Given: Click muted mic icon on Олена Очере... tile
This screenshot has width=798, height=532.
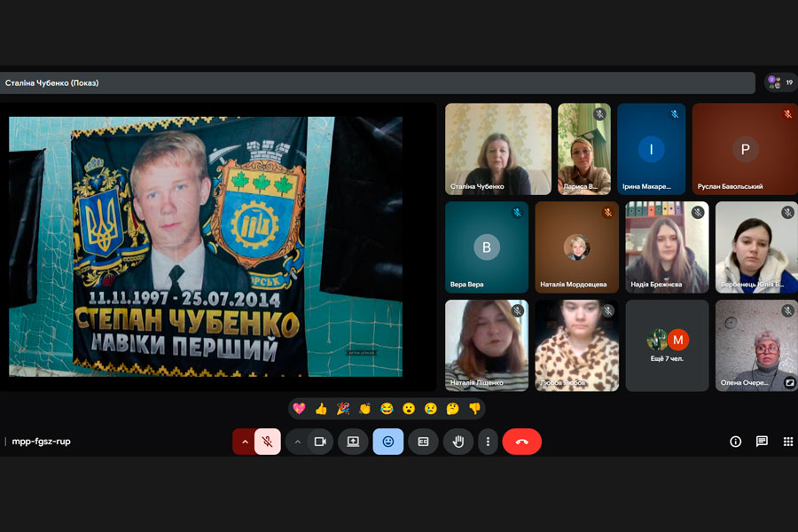Looking at the screenshot, I should (x=788, y=310).
